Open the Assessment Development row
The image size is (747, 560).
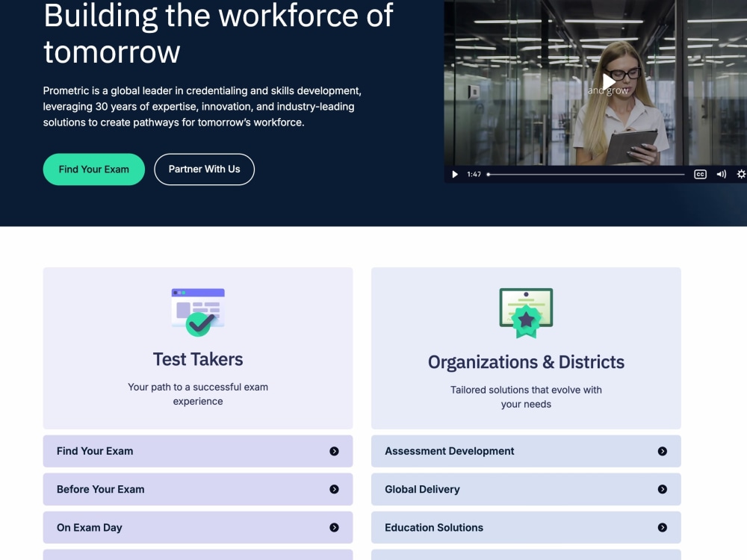[526, 451]
